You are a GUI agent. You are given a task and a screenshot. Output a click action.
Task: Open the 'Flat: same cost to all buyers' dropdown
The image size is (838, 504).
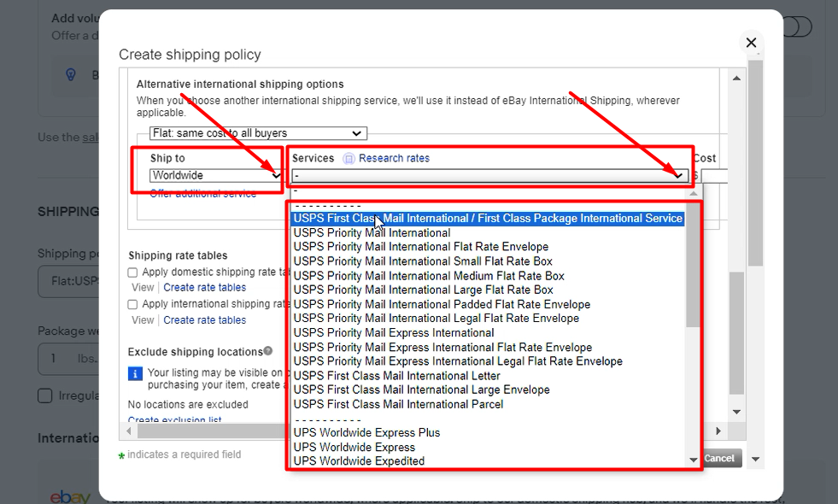(x=258, y=133)
